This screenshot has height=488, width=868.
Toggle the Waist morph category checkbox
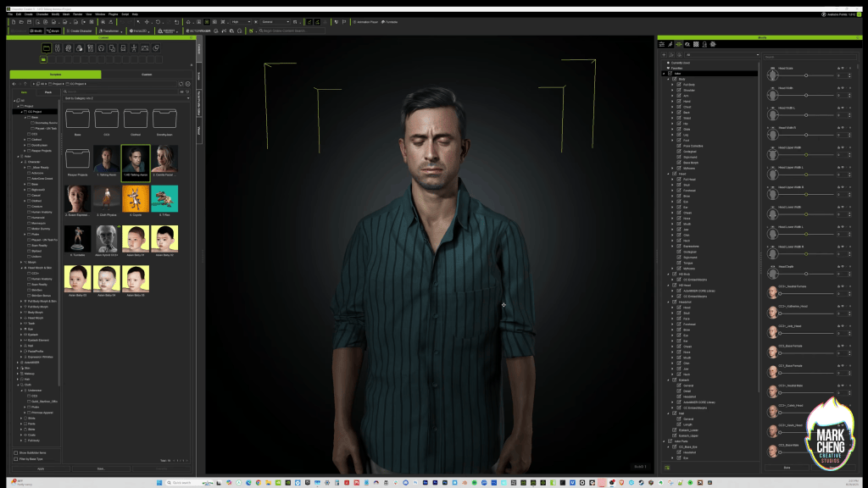pos(679,118)
